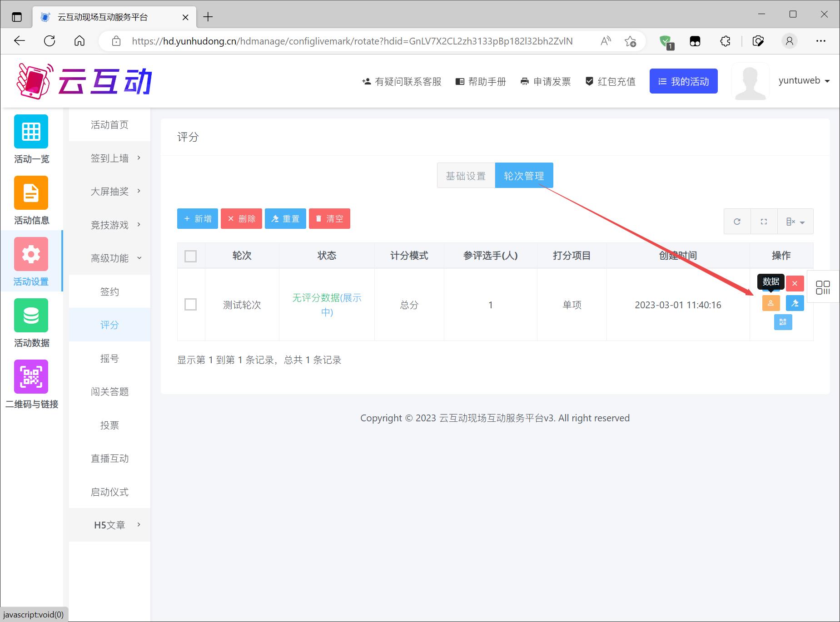Check the 测试轮次 row checkbox
840x622 pixels.
[191, 305]
